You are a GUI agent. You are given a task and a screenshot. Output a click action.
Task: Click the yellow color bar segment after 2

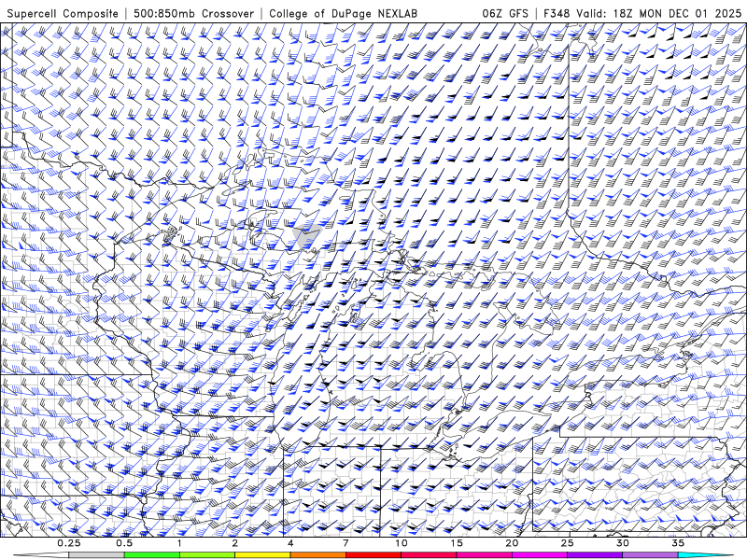coord(262,555)
